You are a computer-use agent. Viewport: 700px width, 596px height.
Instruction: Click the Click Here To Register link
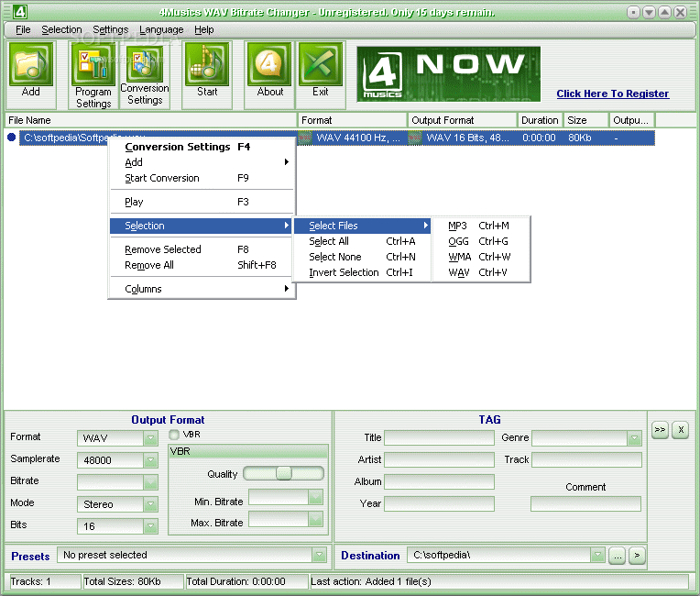612,94
